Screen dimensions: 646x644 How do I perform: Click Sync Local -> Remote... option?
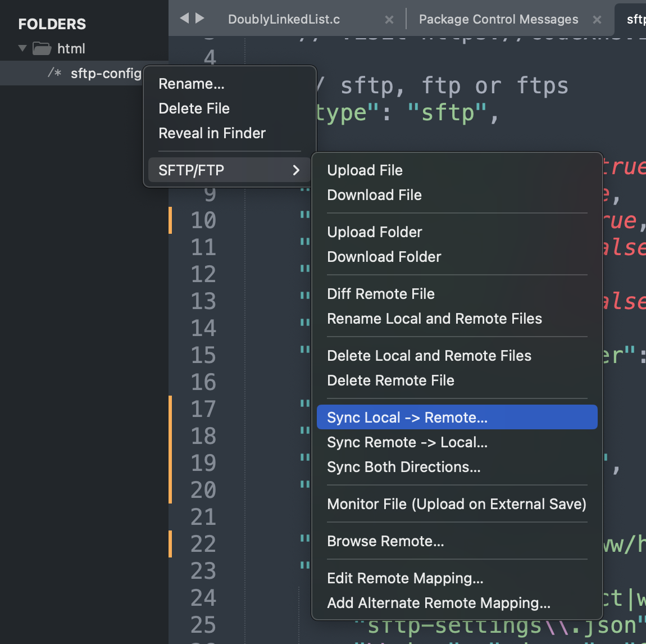[x=457, y=417]
